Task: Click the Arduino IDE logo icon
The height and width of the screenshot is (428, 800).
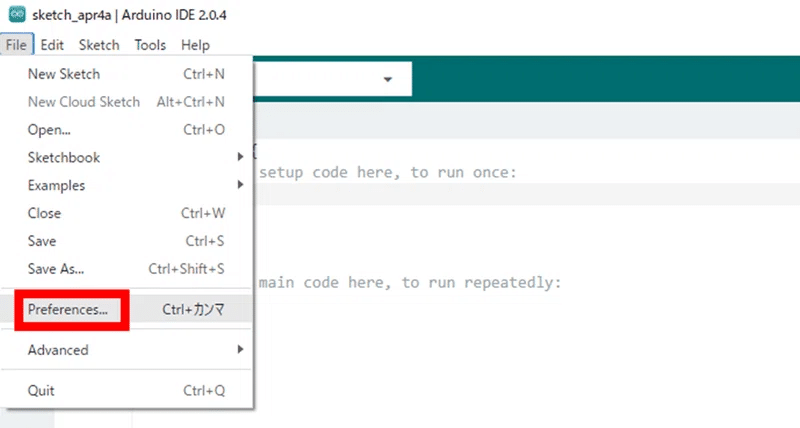Action: [17, 14]
